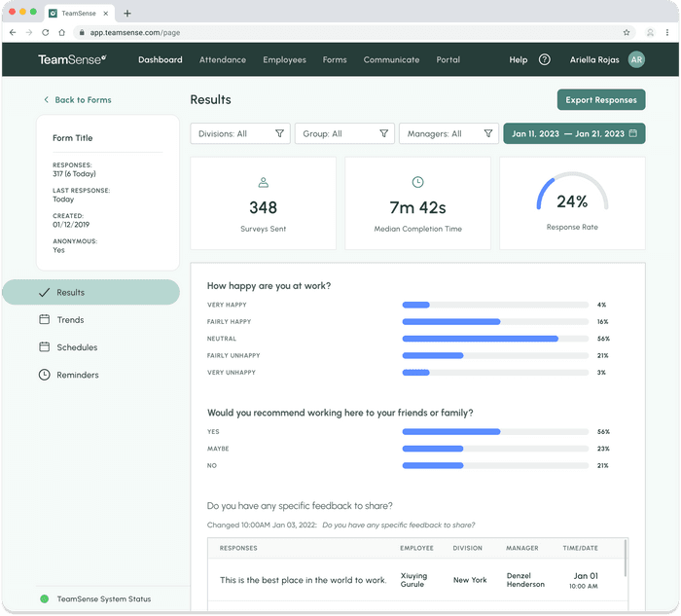681x616 pixels.
Task: Click the Surveys Sent person icon
Action: click(264, 182)
